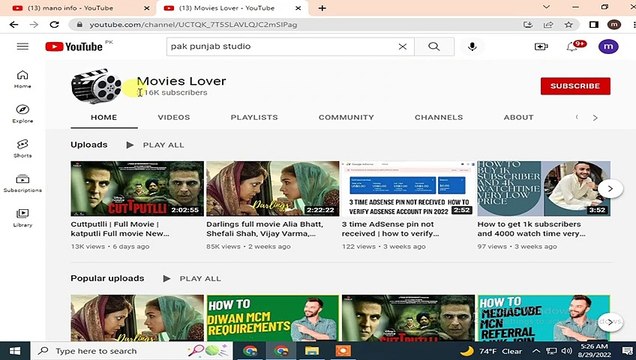The width and height of the screenshot is (636, 360).
Task: Click the Cuttputlli video thumbnail in Uploads
Action: click(x=137, y=189)
